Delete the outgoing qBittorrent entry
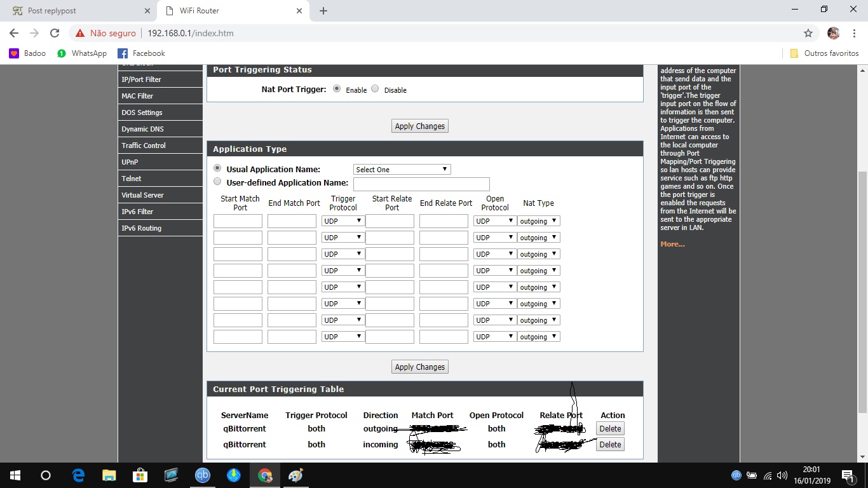The width and height of the screenshot is (868, 488). (610, 429)
